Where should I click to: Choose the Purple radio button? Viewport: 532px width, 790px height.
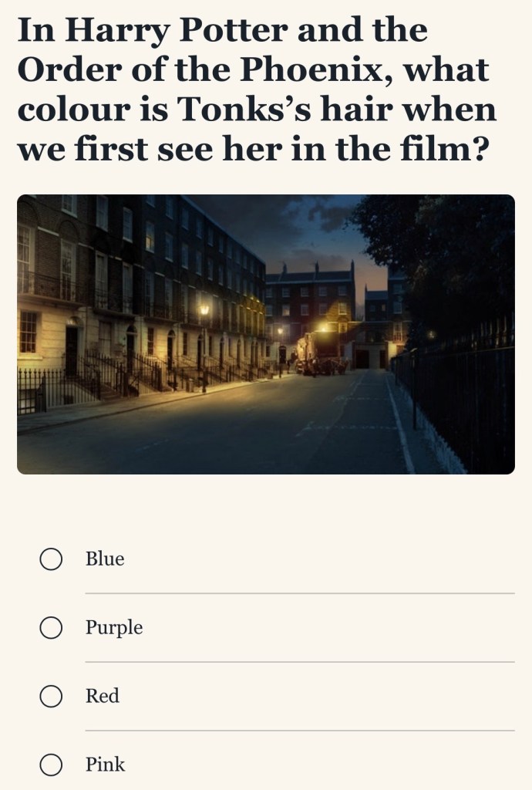pyautogui.click(x=51, y=628)
